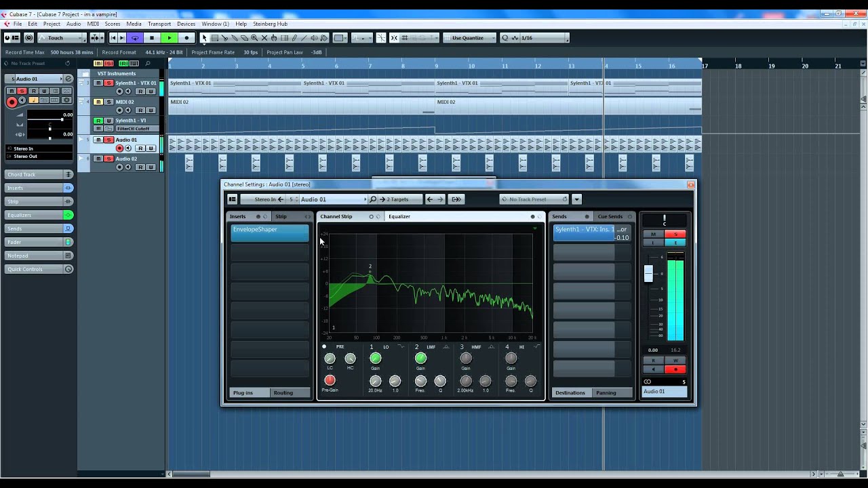Click the Low Cut LC knob

pos(330,359)
